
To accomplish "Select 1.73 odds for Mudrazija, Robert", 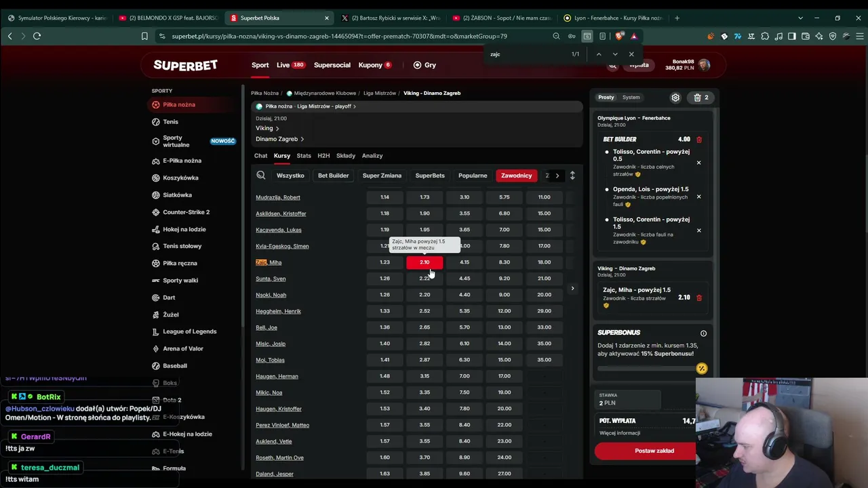I will coord(425,197).
